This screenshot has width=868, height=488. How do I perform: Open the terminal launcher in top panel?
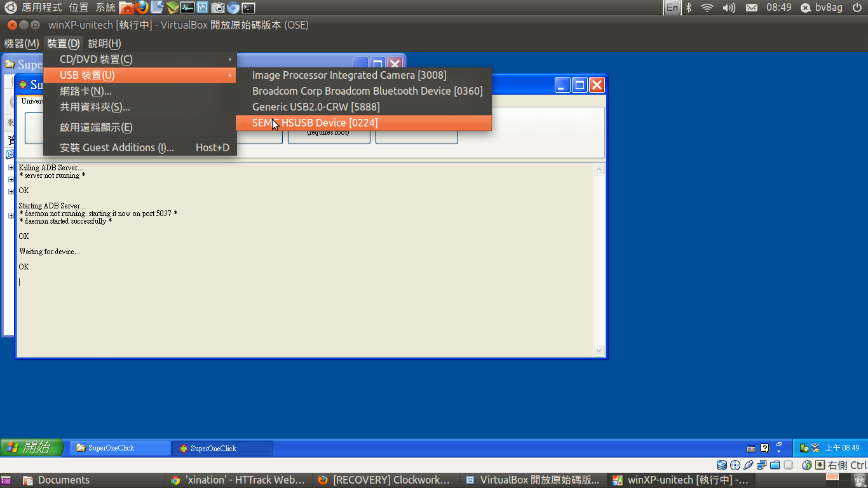tap(248, 8)
